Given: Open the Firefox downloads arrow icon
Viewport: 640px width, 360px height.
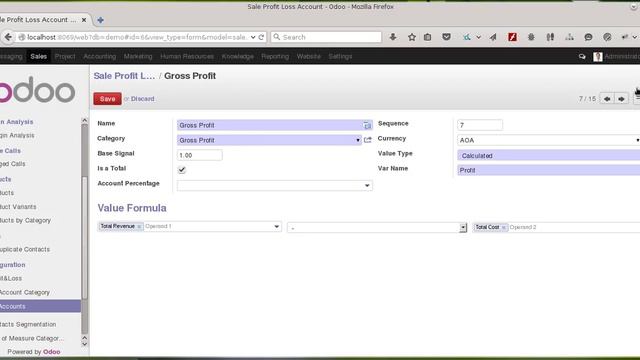Looking at the screenshot, I should click(393, 37).
